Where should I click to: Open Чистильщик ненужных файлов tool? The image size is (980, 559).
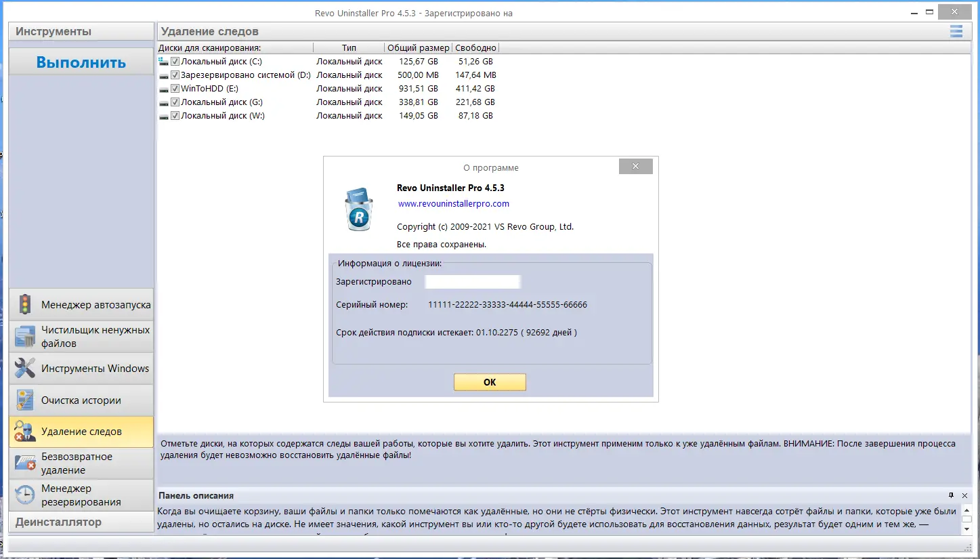(81, 337)
